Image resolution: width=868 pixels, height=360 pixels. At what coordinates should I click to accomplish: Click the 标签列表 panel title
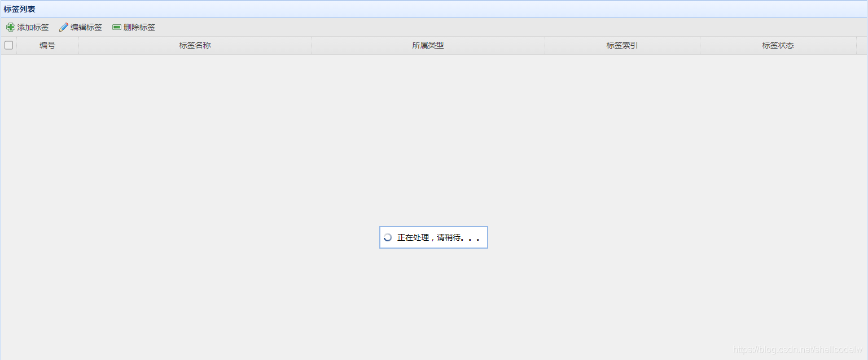[x=20, y=9]
